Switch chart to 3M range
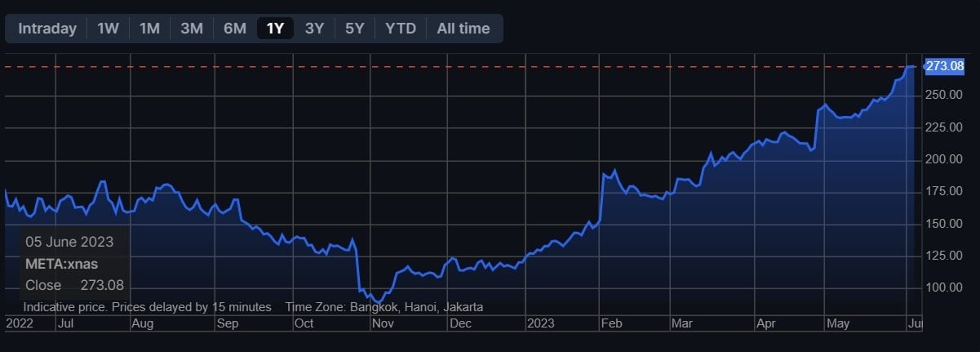Viewport: 980px width, 352px height. tap(192, 29)
